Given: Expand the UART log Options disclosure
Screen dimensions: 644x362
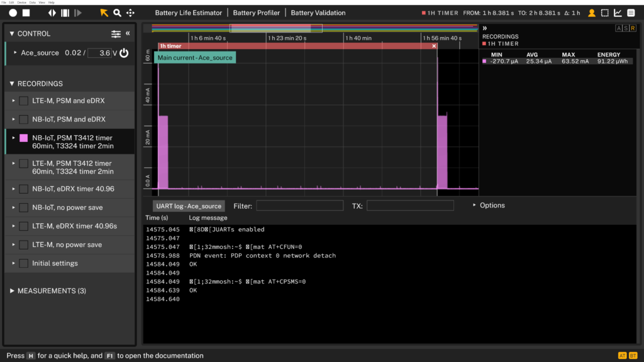Looking at the screenshot, I should click(x=488, y=206).
